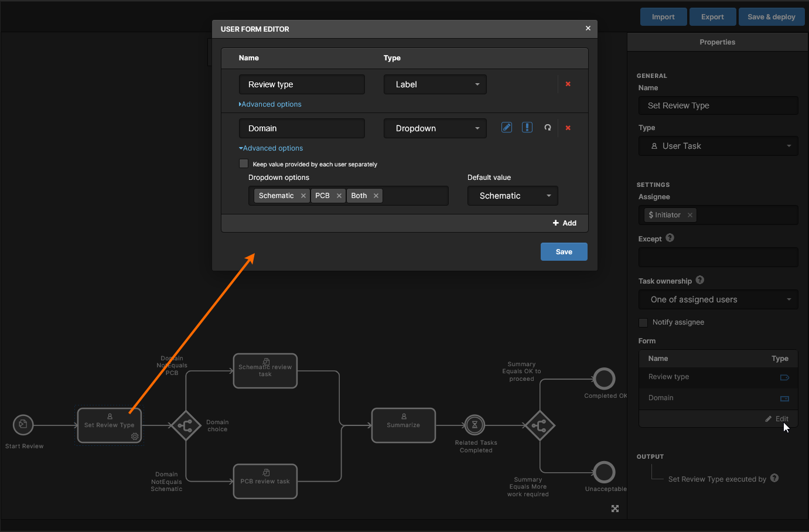Expand Advanced options under Review type
Viewport: 809px width, 532px height.
tap(270, 104)
